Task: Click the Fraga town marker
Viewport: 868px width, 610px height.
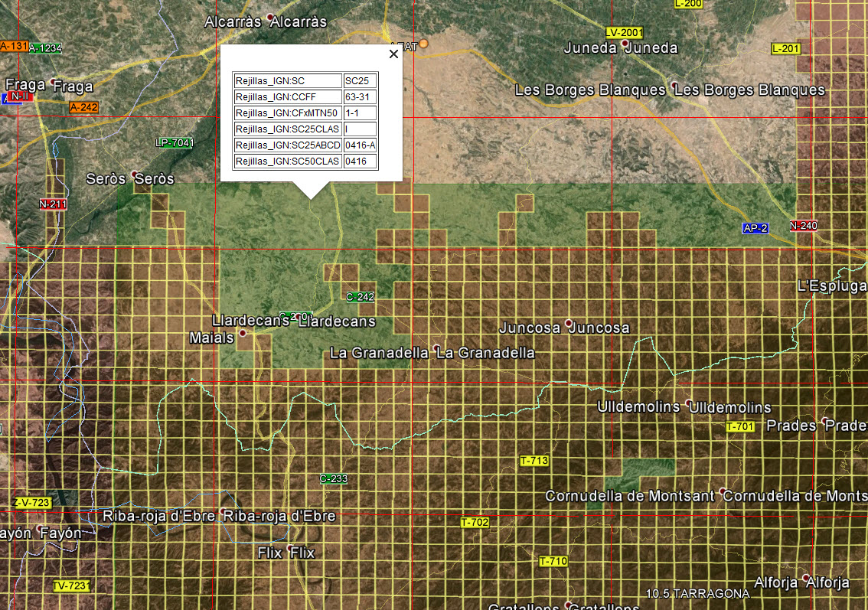Action: 53,81
